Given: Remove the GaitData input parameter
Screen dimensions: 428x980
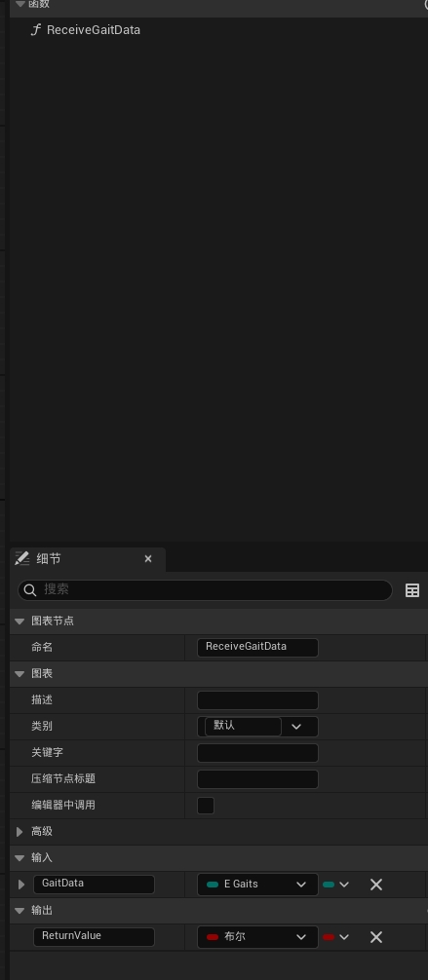Looking at the screenshot, I should point(376,885).
